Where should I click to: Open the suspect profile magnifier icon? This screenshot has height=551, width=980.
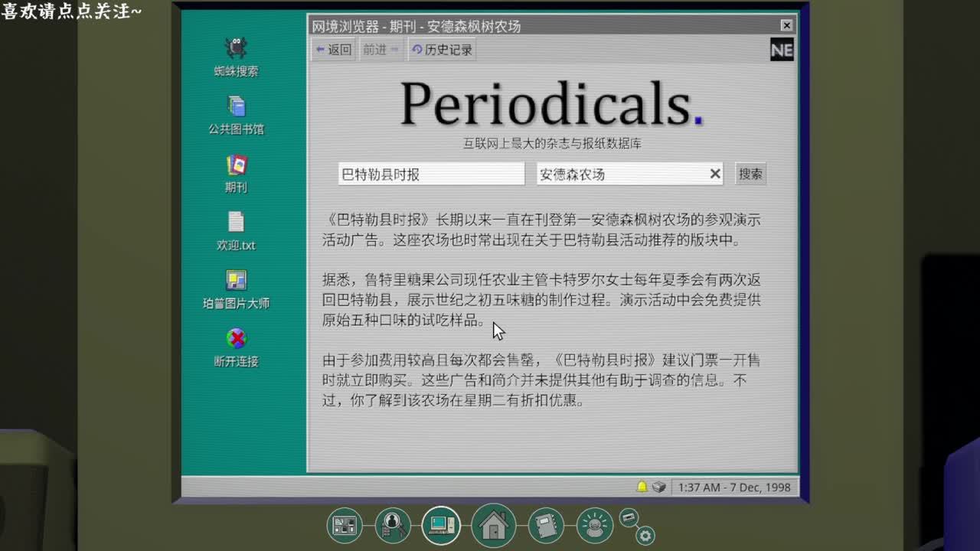tap(393, 525)
